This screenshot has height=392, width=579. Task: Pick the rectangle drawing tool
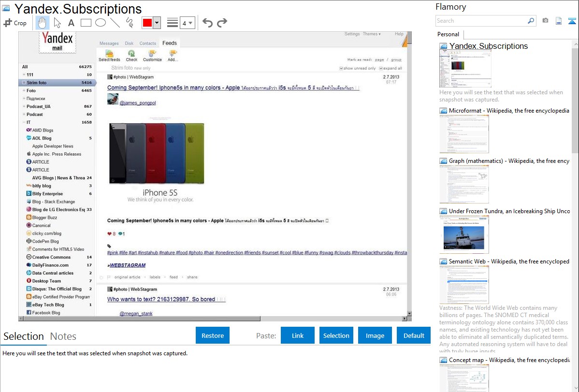click(86, 23)
